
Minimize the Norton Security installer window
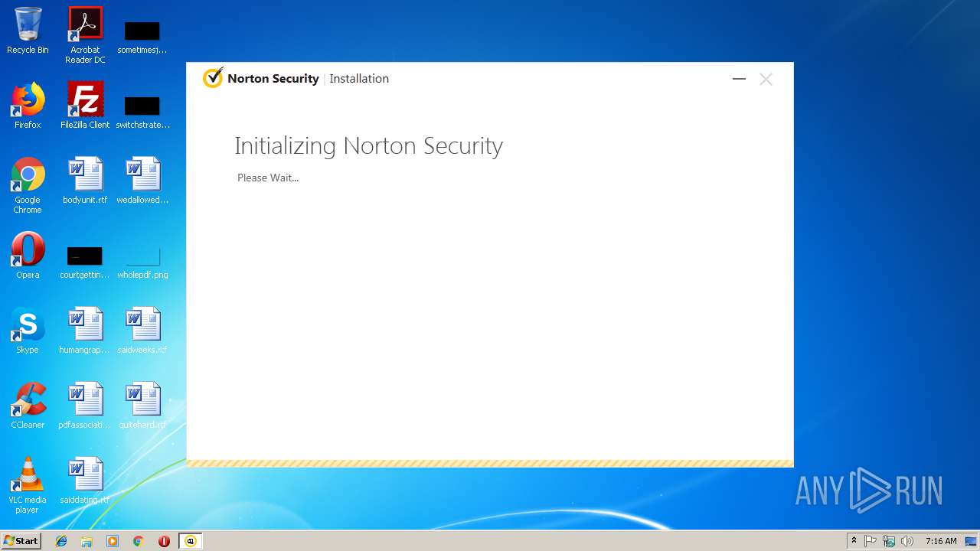739,79
